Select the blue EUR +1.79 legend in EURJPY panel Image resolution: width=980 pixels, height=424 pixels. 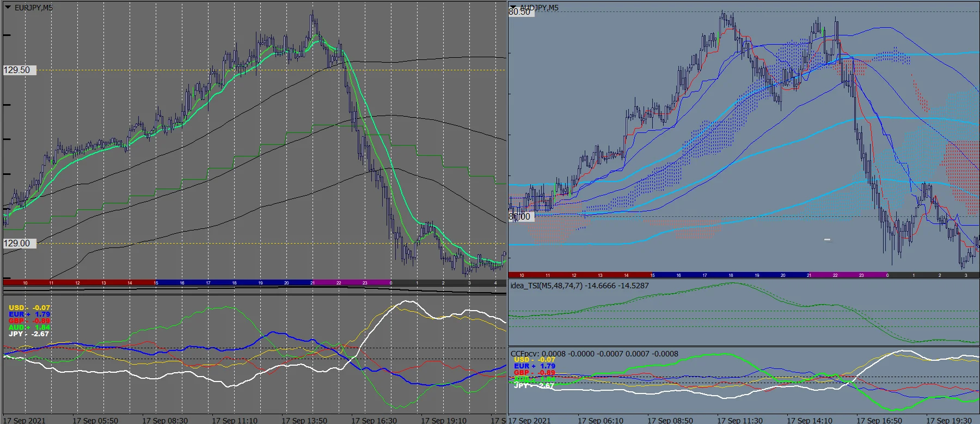coord(29,314)
